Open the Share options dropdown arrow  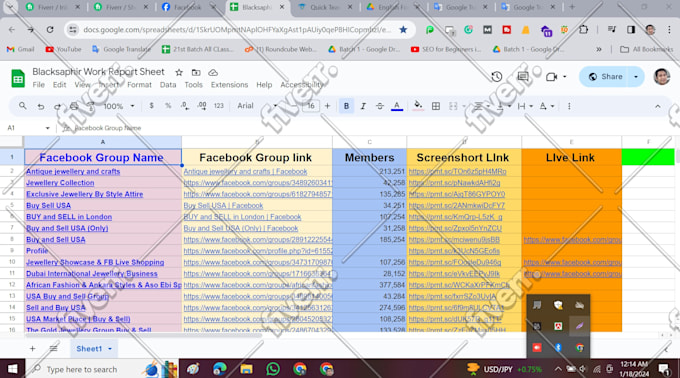[x=636, y=77]
